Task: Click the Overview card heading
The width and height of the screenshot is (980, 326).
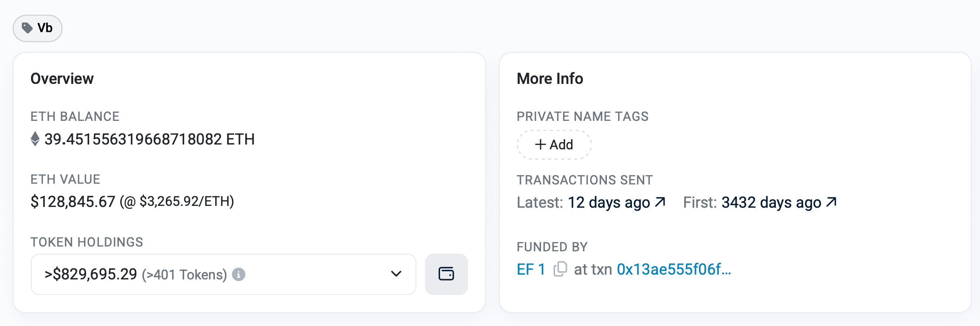Action: (x=62, y=79)
